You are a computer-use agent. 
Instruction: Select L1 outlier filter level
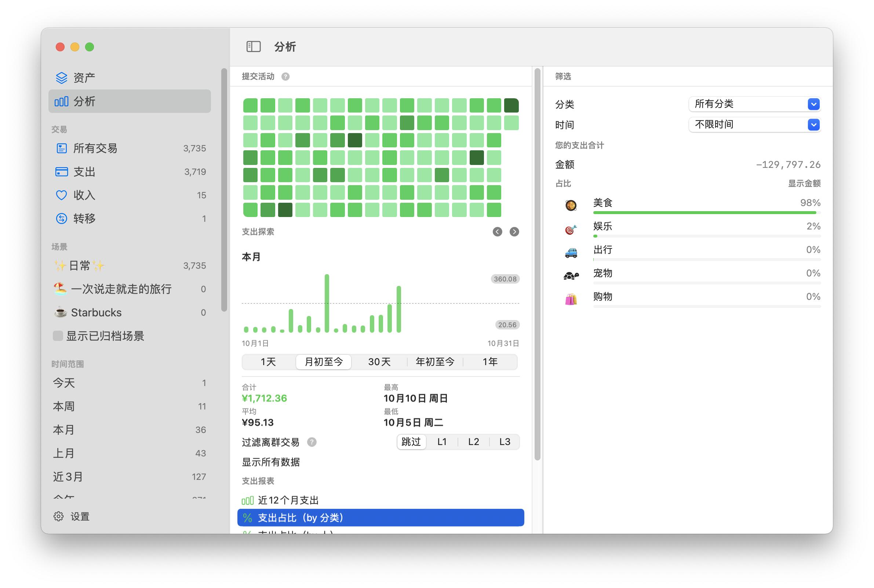(442, 442)
